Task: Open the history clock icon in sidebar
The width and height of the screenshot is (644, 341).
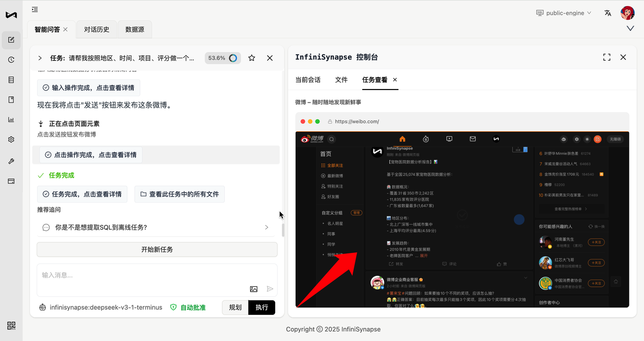Action: [x=11, y=60]
